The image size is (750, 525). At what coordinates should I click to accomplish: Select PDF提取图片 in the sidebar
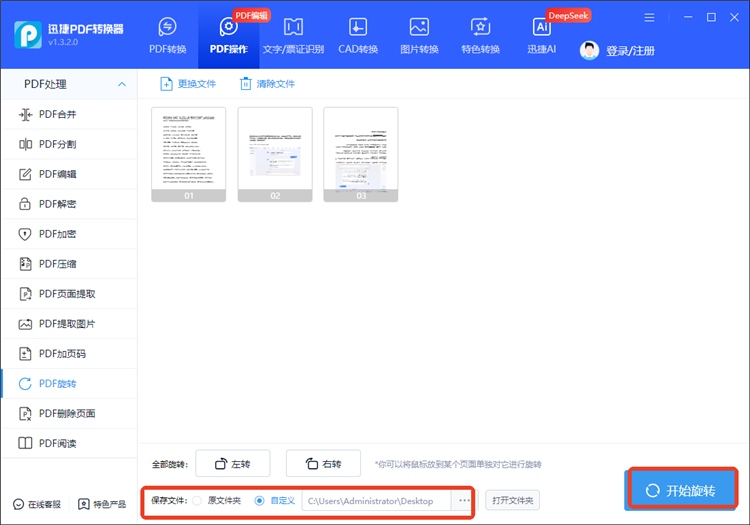69,324
